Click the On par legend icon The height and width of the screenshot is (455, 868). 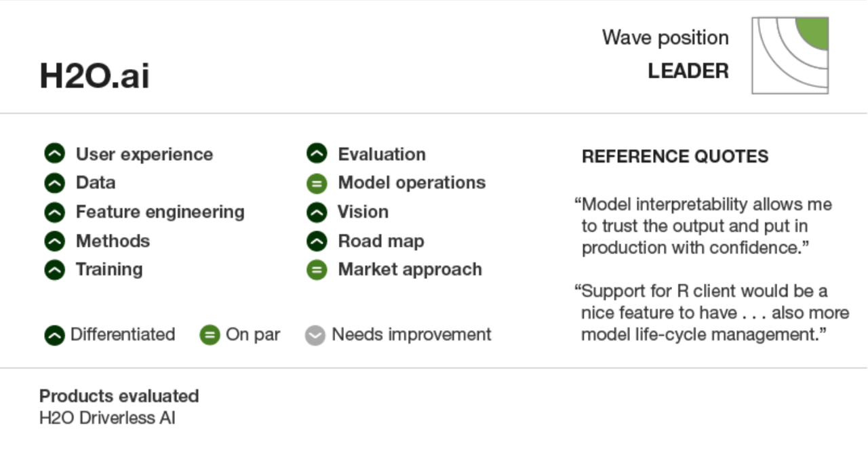click(x=210, y=335)
